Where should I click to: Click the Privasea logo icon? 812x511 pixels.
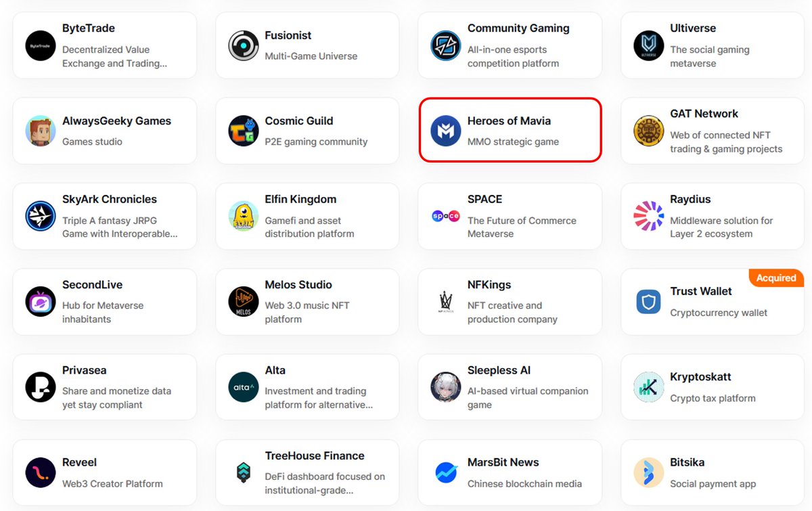coord(41,386)
